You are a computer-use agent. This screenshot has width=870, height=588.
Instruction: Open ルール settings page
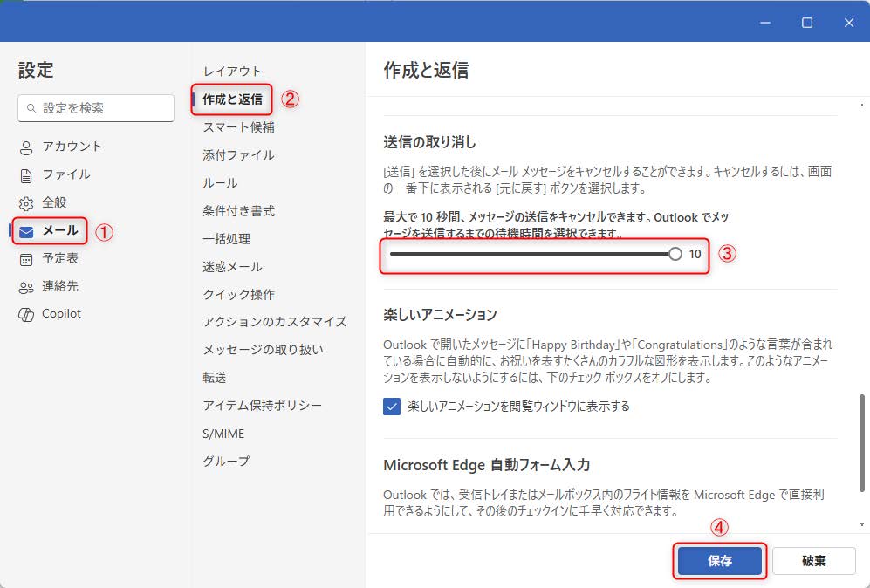point(220,183)
